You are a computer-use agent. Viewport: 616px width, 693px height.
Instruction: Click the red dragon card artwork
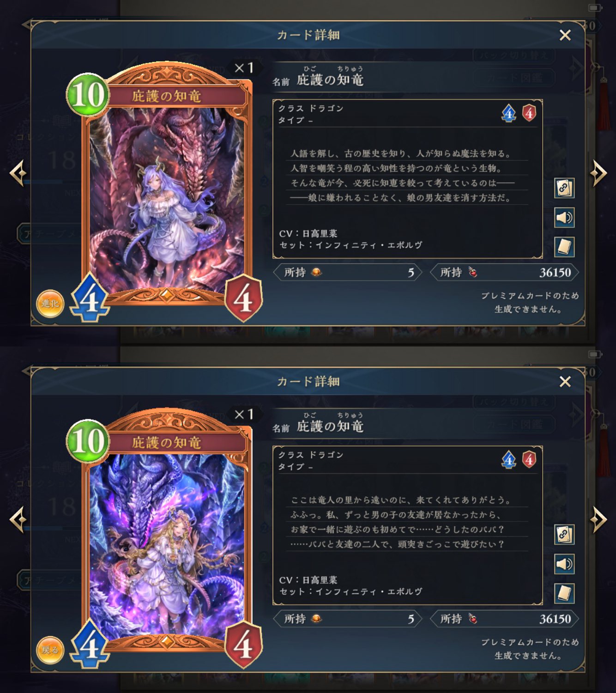click(167, 199)
